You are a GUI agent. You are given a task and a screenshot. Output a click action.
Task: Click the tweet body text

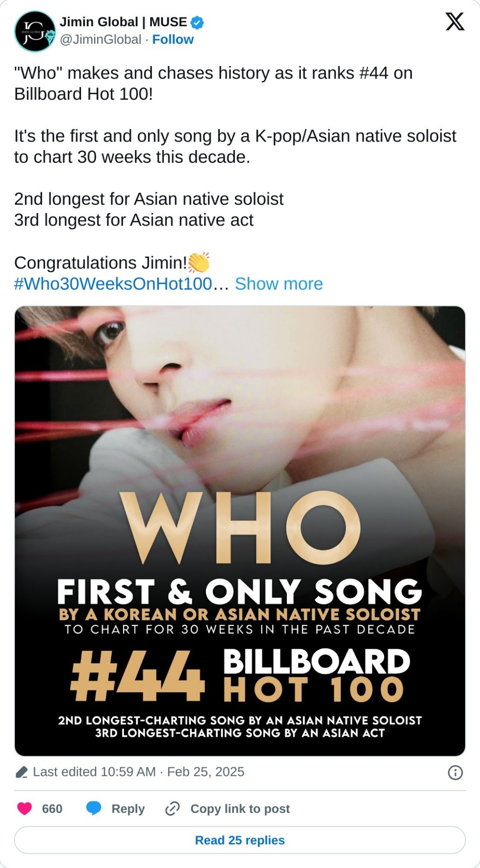tap(235, 168)
